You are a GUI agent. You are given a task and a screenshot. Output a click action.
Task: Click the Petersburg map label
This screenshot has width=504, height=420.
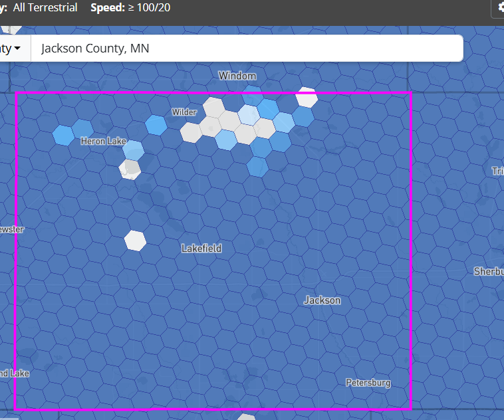click(x=368, y=383)
